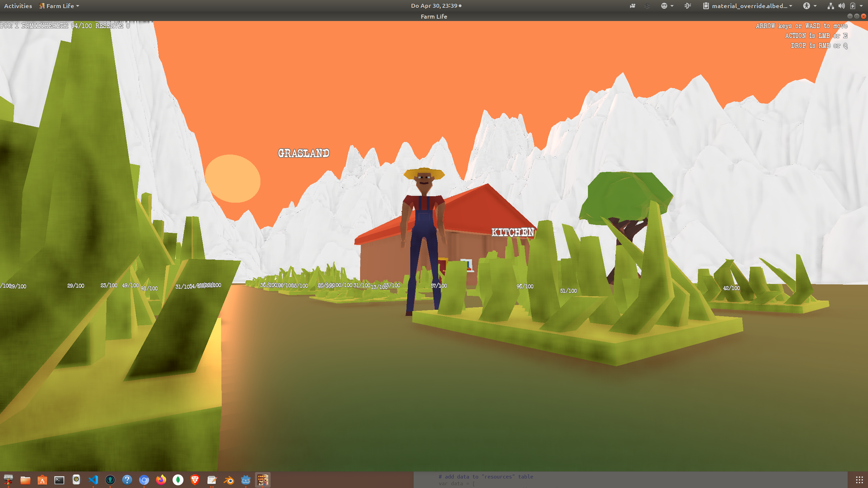Image resolution: width=868 pixels, height=488 pixels.
Task: Open MongoDB Compass from the dock
Action: click(178, 480)
